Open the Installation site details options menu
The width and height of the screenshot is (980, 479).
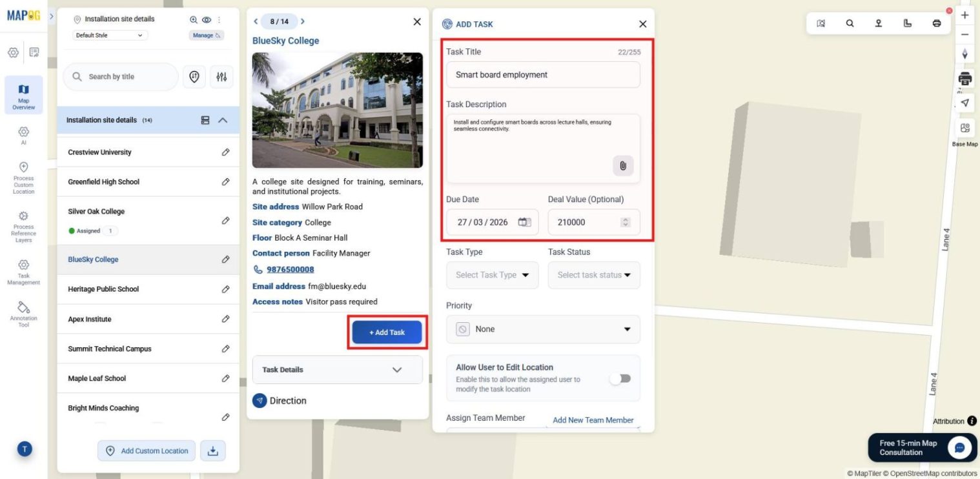click(218, 19)
